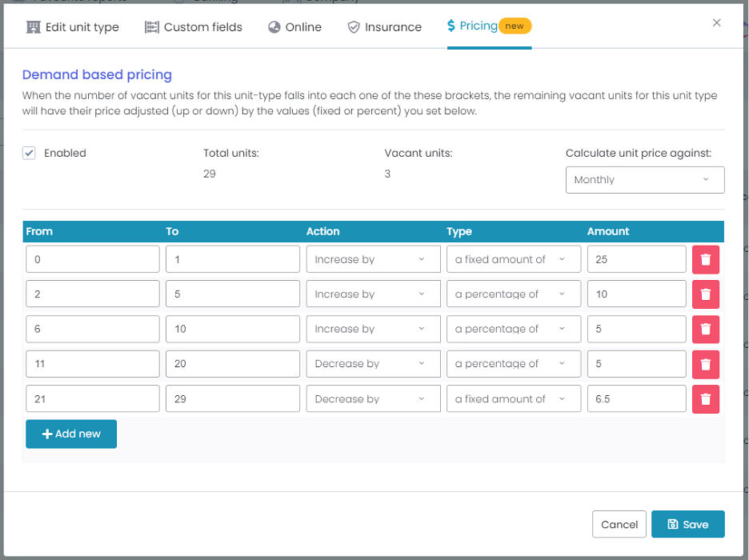This screenshot has width=749, height=560.
Task: Click the Demand based pricing heading
Action: [97, 75]
